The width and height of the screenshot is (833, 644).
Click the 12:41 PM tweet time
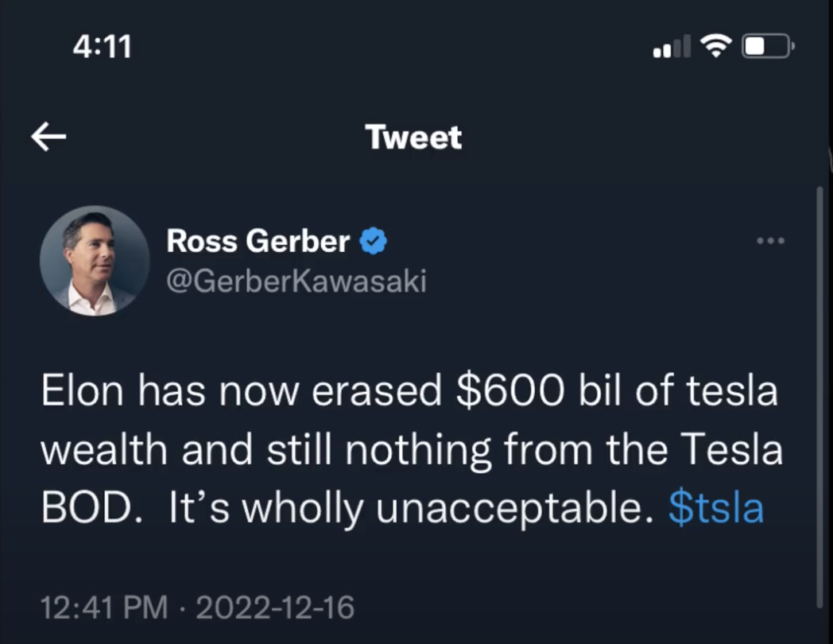point(105,608)
